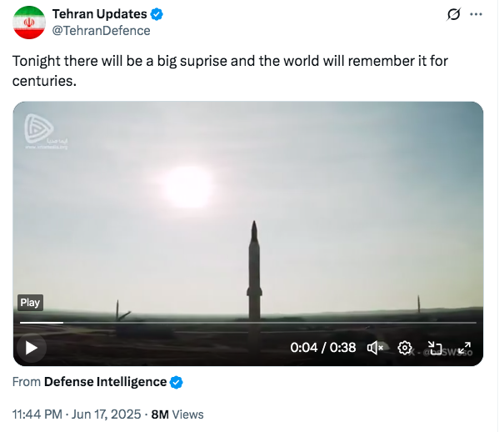Unmute the video using speaker icon

[x=375, y=348]
